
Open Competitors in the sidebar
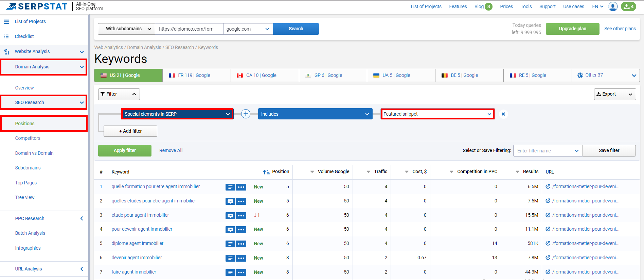click(x=28, y=138)
